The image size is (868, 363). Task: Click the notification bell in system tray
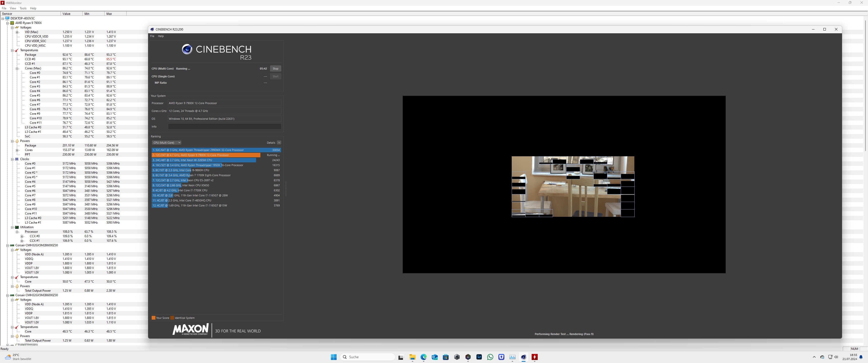click(861, 357)
